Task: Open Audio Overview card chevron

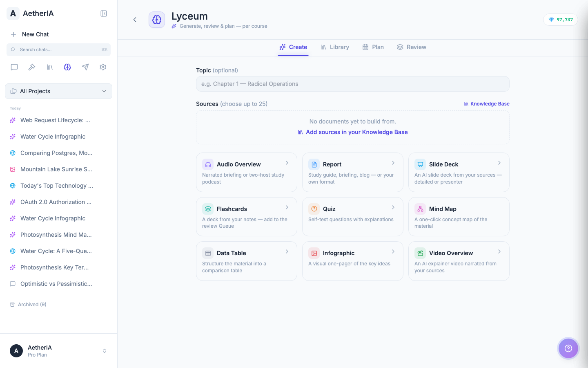Action: [287, 163]
